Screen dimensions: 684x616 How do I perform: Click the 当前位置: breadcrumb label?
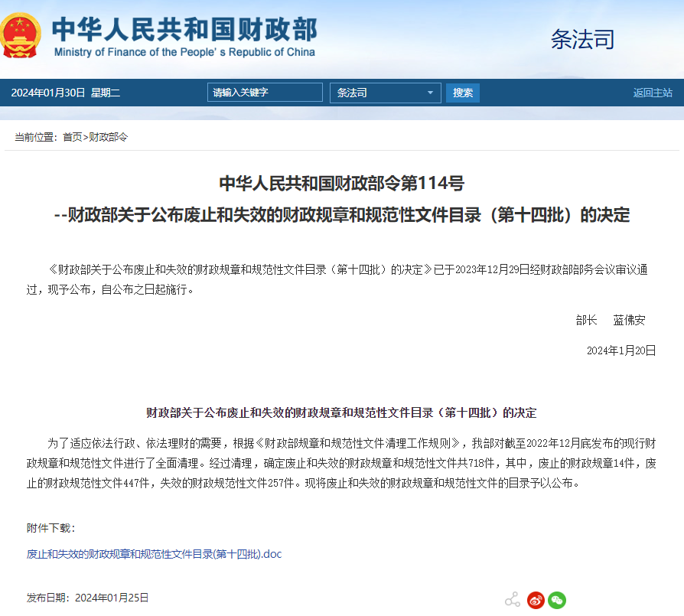tap(36, 137)
